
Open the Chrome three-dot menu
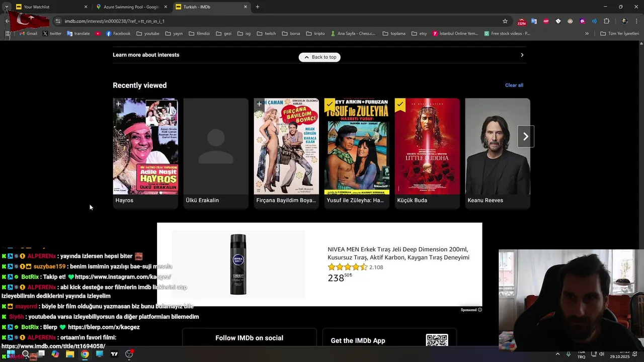(x=637, y=21)
